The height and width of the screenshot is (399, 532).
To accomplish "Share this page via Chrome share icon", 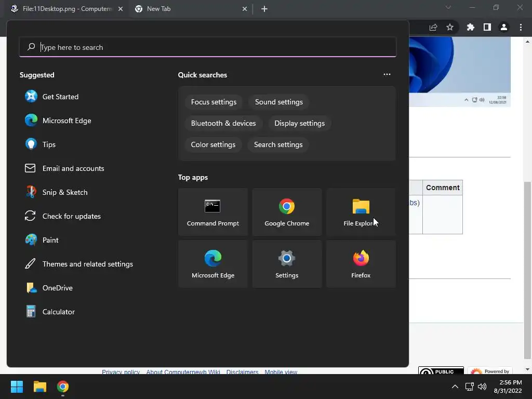I will 433,27.
